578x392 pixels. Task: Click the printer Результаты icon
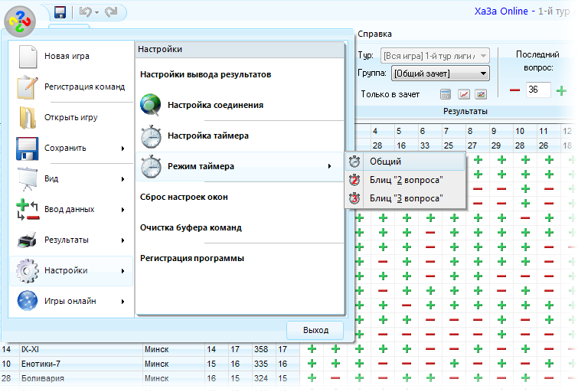click(27, 240)
